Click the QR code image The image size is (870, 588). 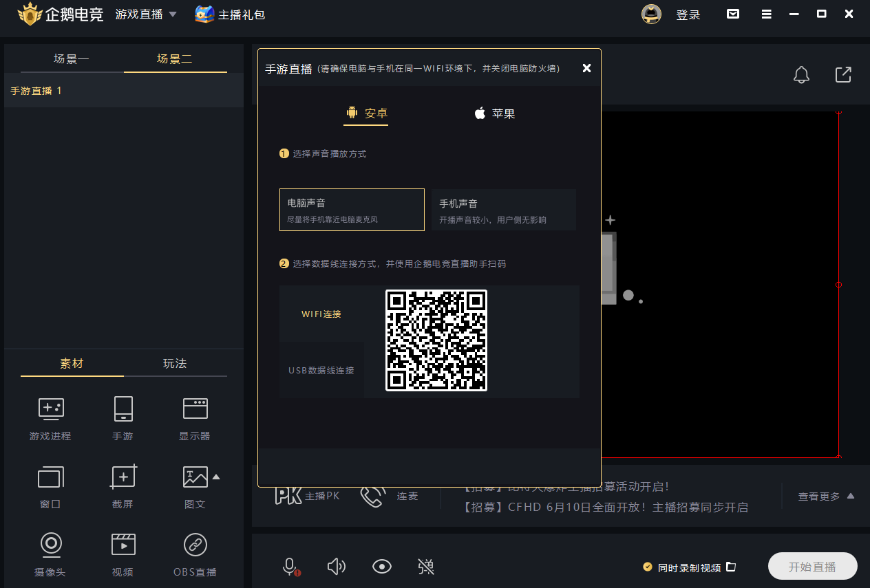pos(436,340)
